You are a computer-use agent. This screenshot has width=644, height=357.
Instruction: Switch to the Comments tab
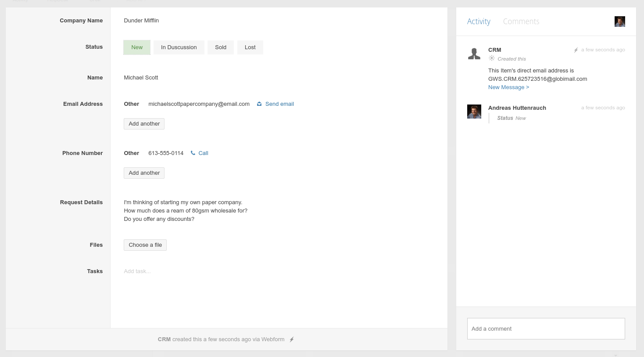pyautogui.click(x=521, y=22)
